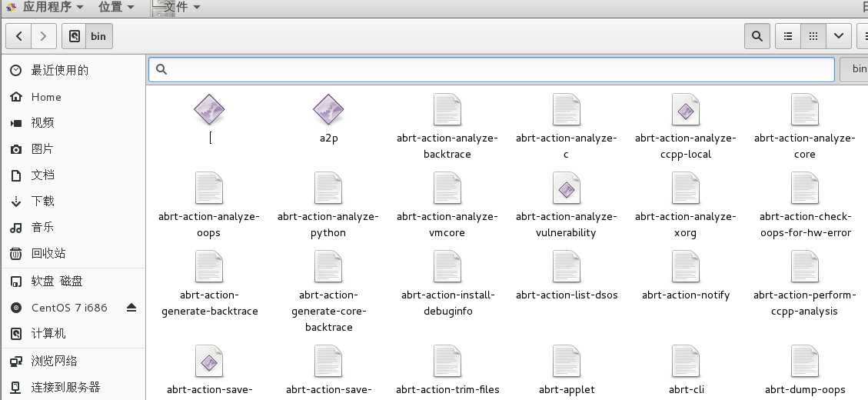Select abrt-action-list-dsos file icon
This screenshot has height=400, width=868.
(x=567, y=266)
